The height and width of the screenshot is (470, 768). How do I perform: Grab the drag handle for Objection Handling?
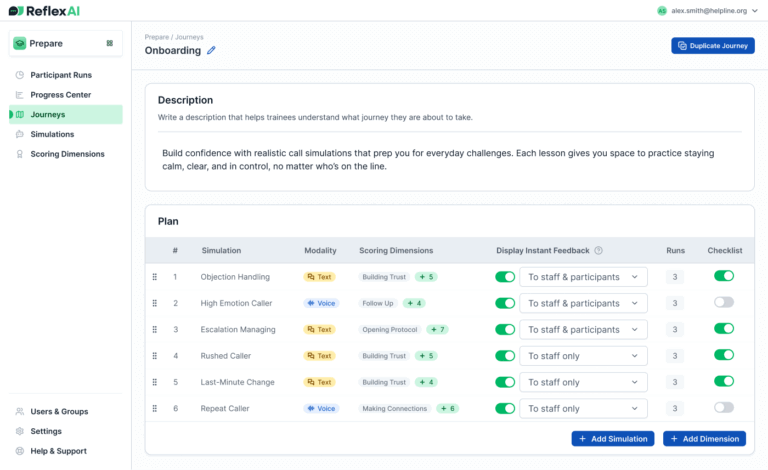point(155,277)
